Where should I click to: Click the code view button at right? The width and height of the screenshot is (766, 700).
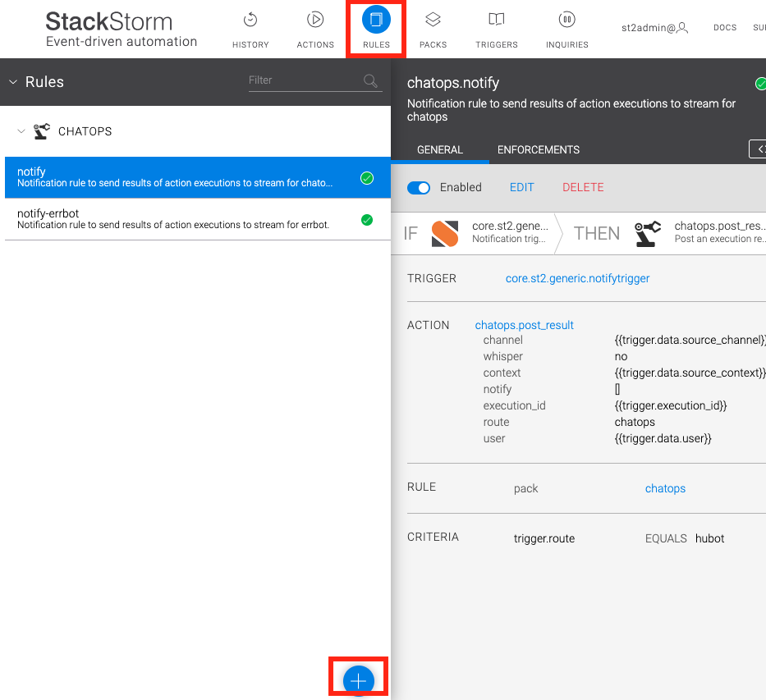coord(758,149)
